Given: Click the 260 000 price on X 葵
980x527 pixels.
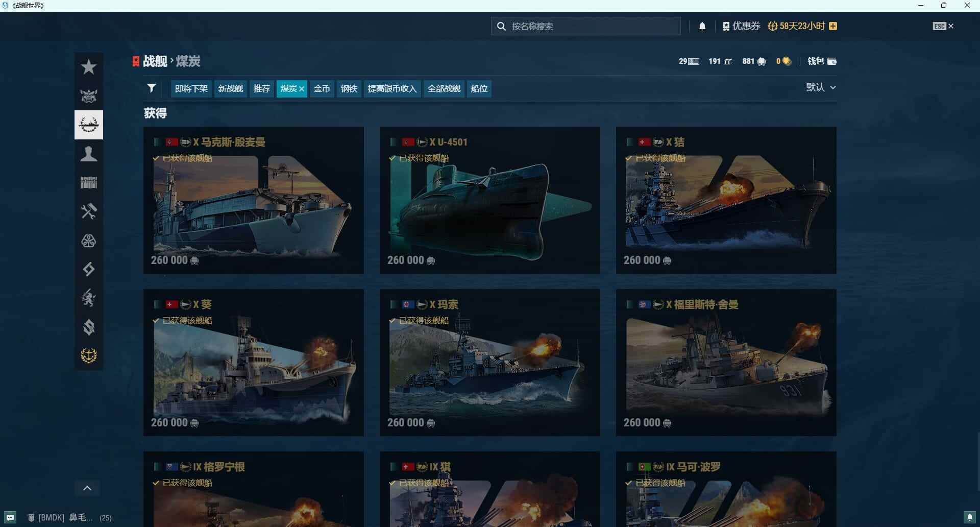Looking at the screenshot, I should pos(175,423).
